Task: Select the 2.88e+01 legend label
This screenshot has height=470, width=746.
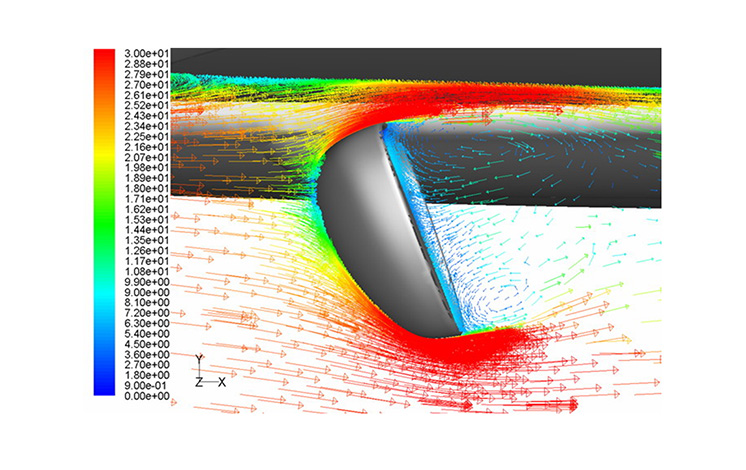Action: 147,64
